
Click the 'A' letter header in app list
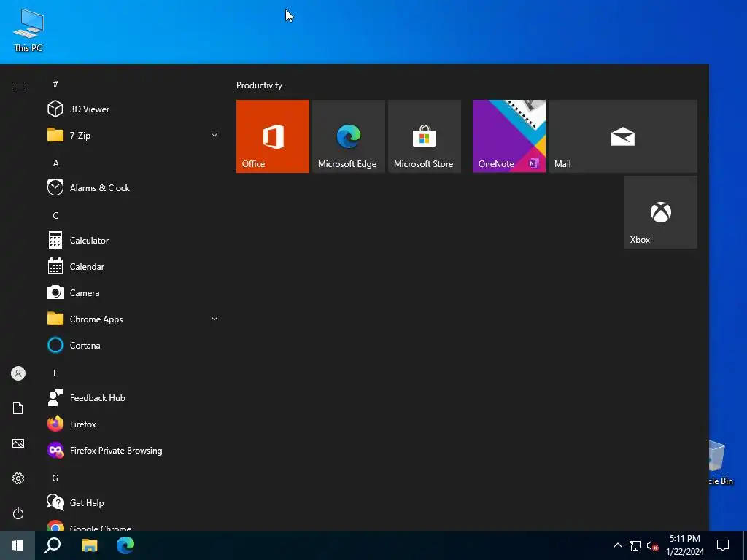point(55,163)
